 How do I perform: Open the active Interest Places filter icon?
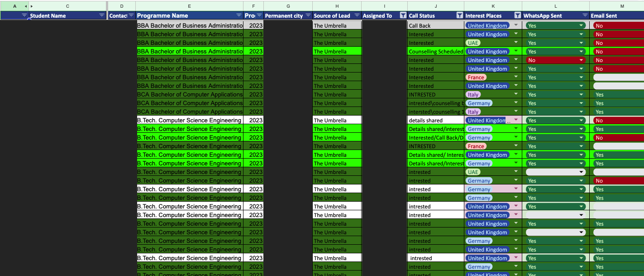517,15
